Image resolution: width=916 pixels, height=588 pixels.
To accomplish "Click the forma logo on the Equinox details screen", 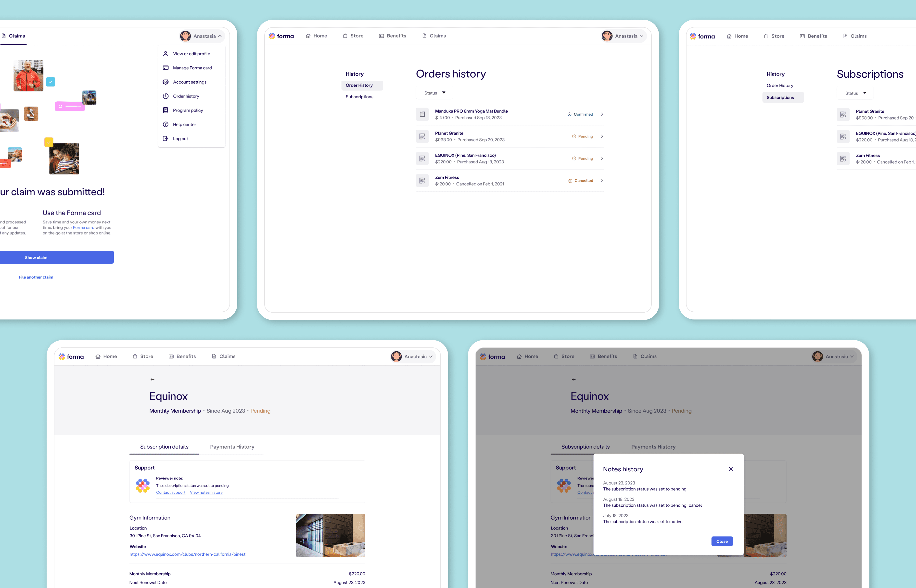I will pos(71,357).
